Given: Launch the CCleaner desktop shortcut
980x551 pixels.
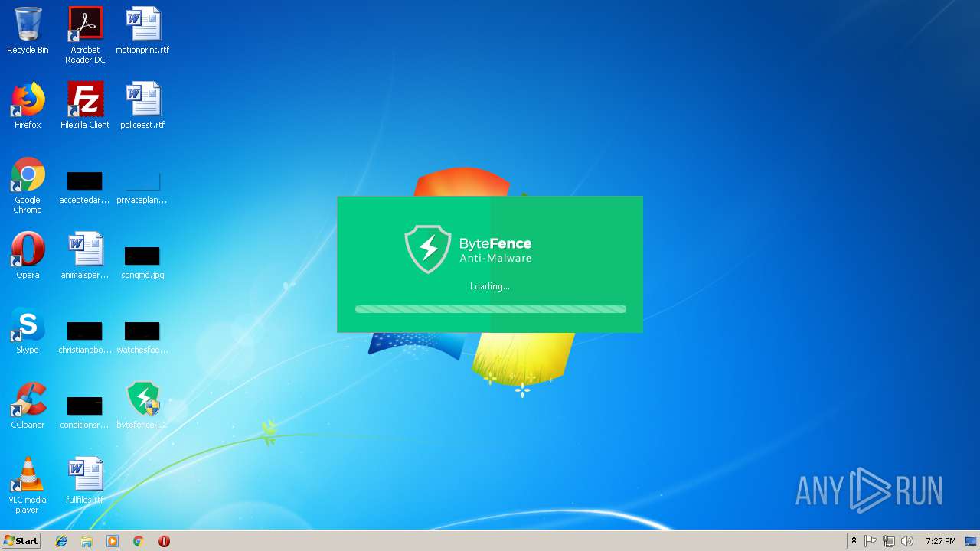Looking at the screenshot, I should click(28, 406).
